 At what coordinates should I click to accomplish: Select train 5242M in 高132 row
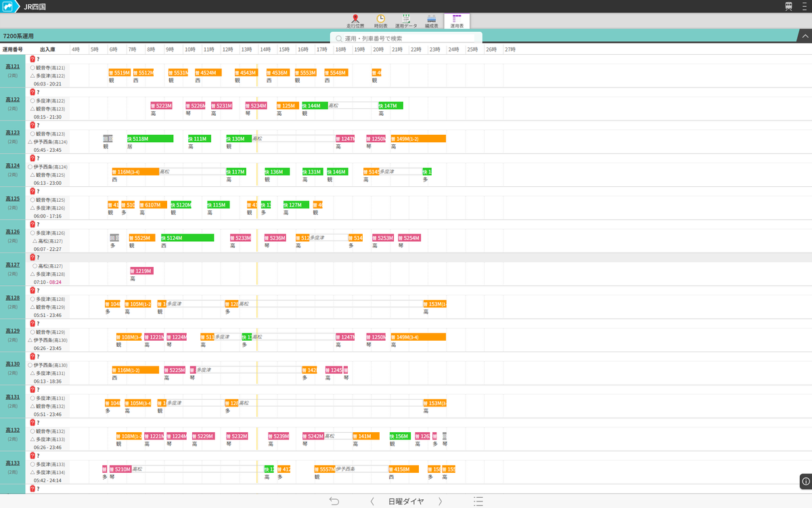click(313, 436)
